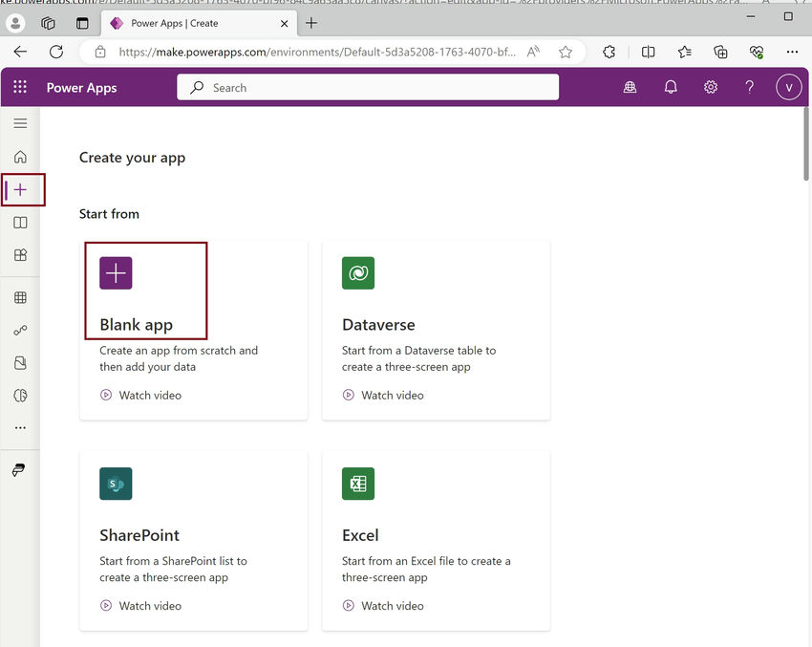Open AI hub brain icon in sidebar
Image resolution: width=812 pixels, height=647 pixels.
pos(20,396)
